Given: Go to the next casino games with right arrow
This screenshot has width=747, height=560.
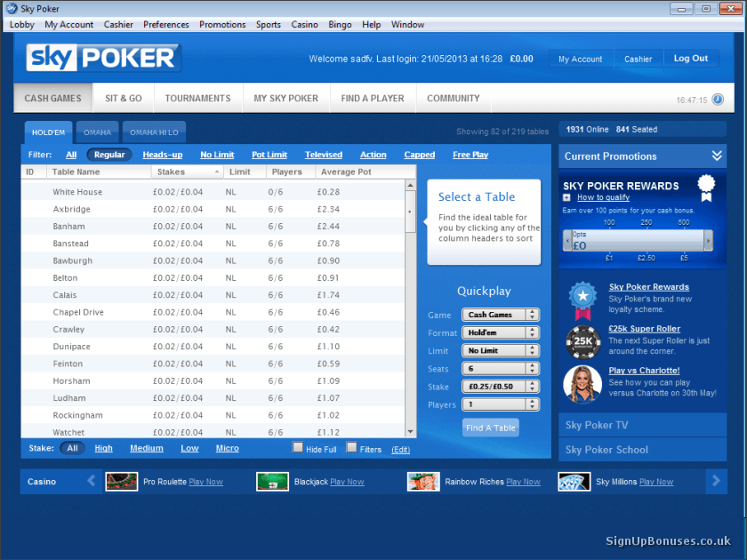Looking at the screenshot, I should pyautogui.click(x=716, y=481).
